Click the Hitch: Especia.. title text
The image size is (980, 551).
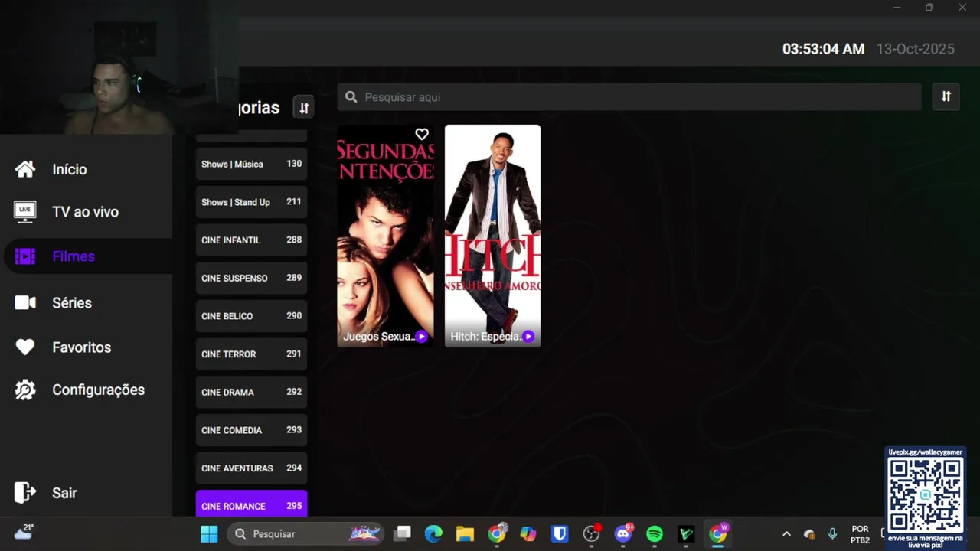pos(485,337)
